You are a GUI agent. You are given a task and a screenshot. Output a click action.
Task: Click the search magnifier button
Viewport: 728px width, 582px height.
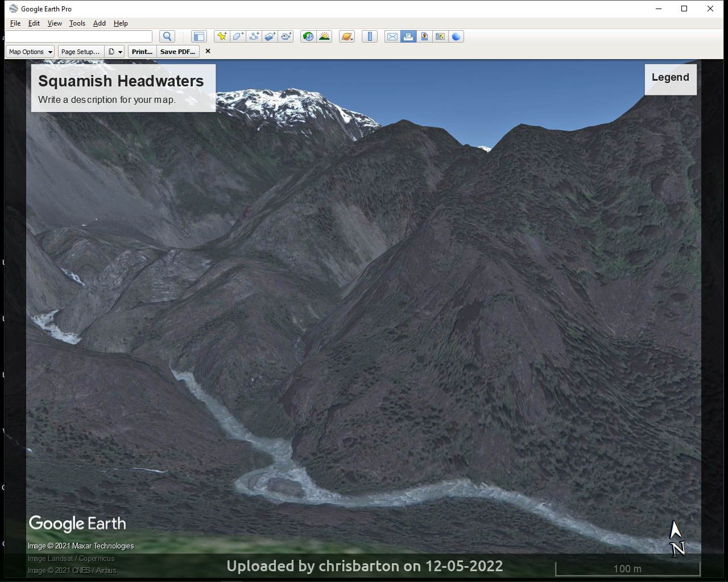(x=167, y=36)
